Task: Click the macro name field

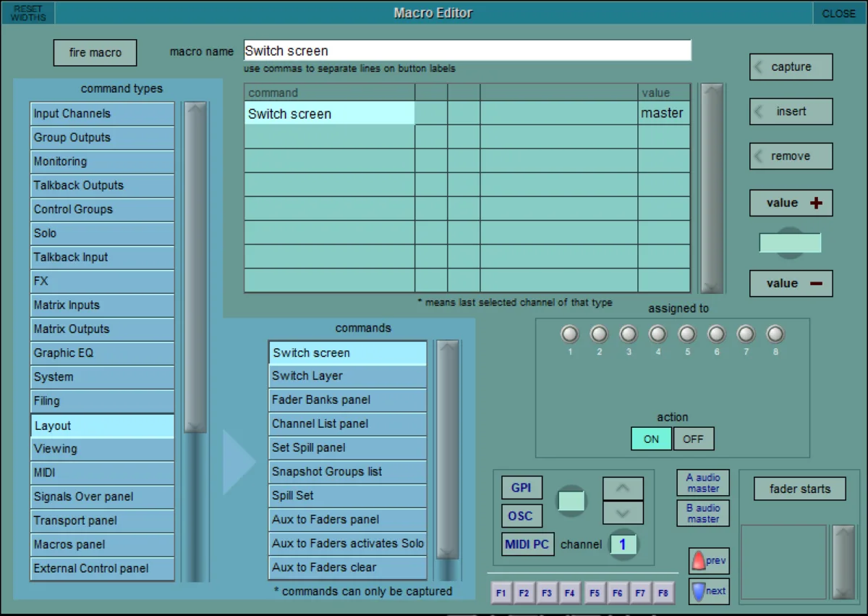Action: pyautogui.click(x=467, y=51)
